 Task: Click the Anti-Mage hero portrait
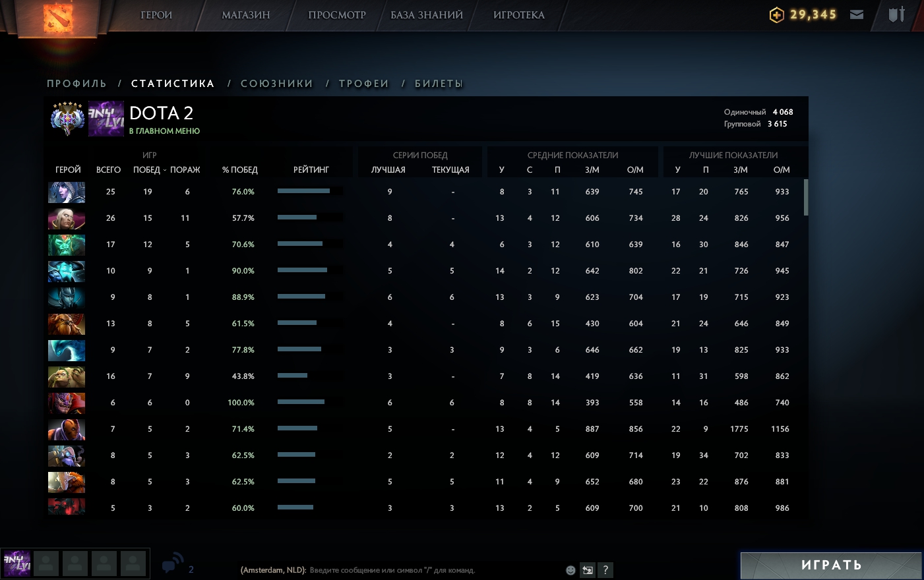click(x=67, y=429)
